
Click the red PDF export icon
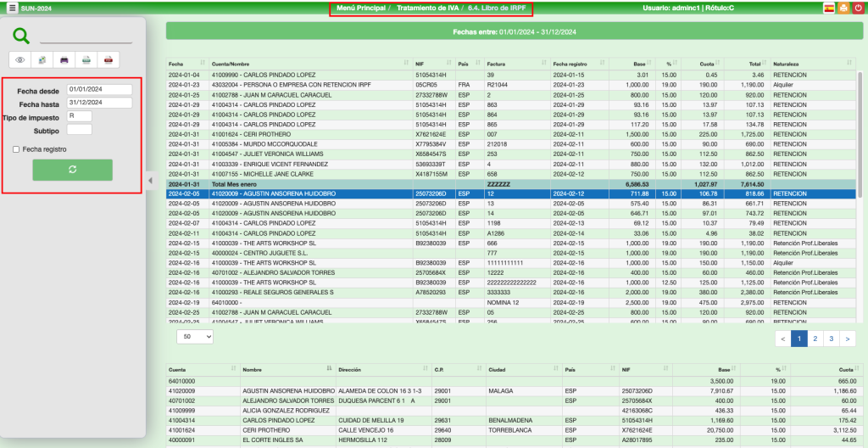click(108, 60)
